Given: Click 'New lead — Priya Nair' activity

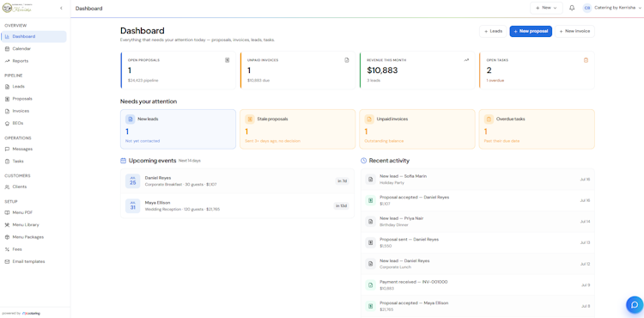Looking at the screenshot, I should pyautogui.click(x=477, y=222).
